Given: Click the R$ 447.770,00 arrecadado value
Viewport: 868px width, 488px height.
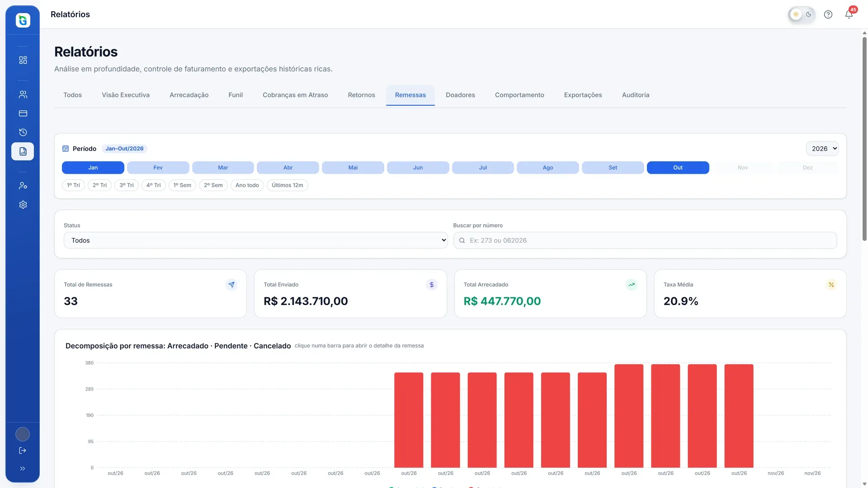Looking at the screenshot, I should (x=502, y=301).
